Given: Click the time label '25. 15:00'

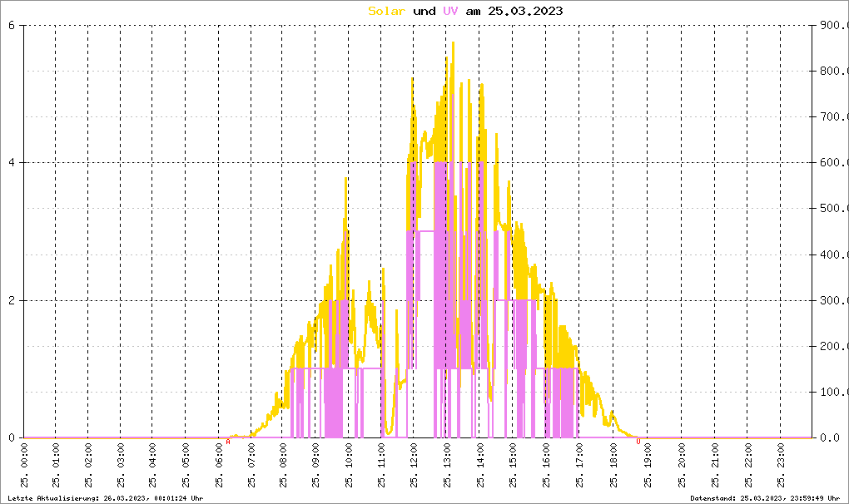Looking at the screenshot, I should pos(513,466).
